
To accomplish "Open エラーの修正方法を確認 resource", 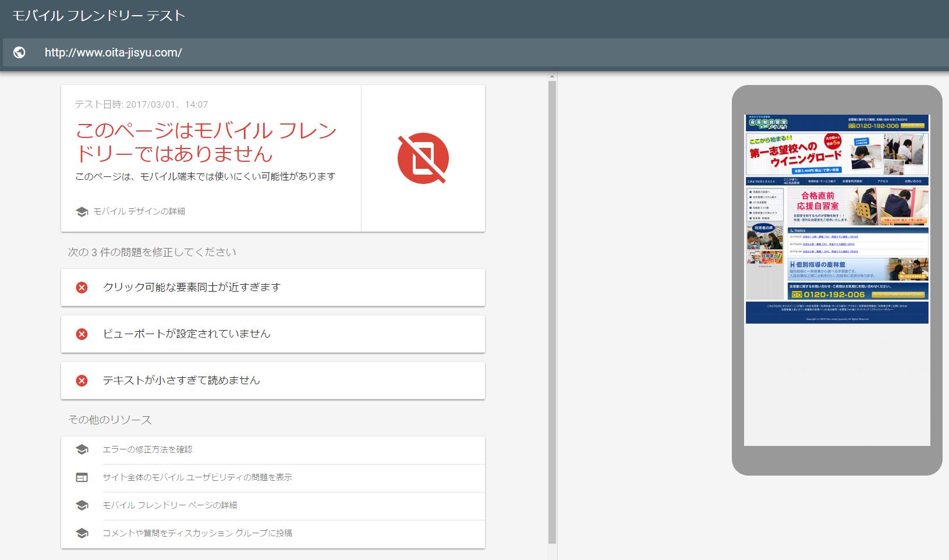I will pyautogui.click(x=147, y=450).
